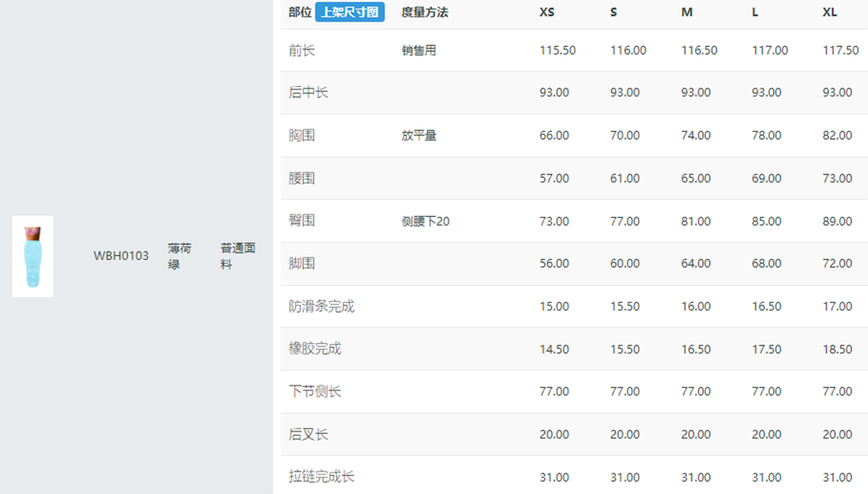Select the 臀围 row label
The height and width of the screenshot is (494, 868).
302,221
